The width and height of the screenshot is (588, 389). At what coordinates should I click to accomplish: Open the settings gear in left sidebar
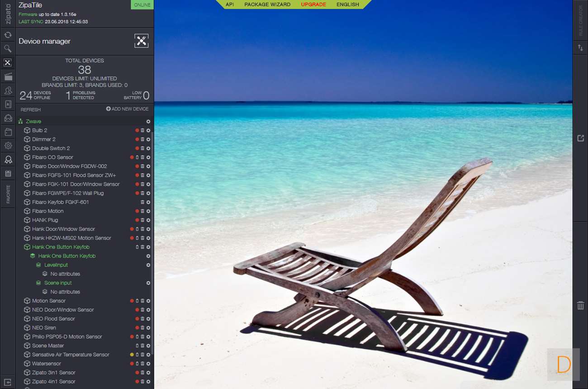point(8,146)
